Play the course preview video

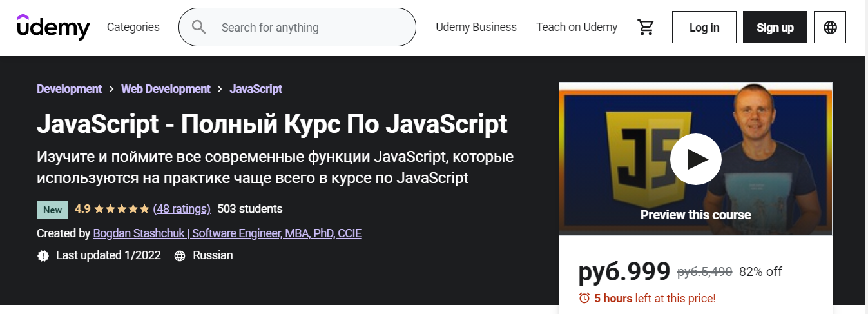[x=695, y=159]
